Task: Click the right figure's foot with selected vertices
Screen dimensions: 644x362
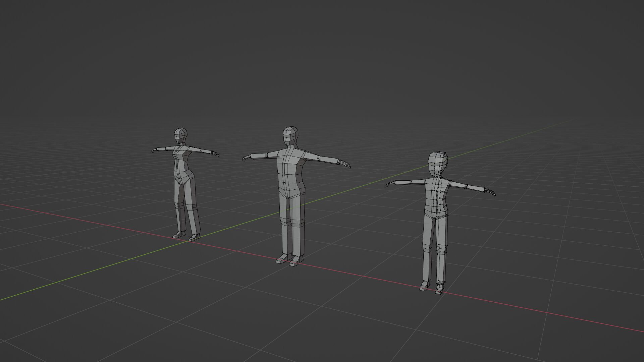Action: tap(439, 289)
